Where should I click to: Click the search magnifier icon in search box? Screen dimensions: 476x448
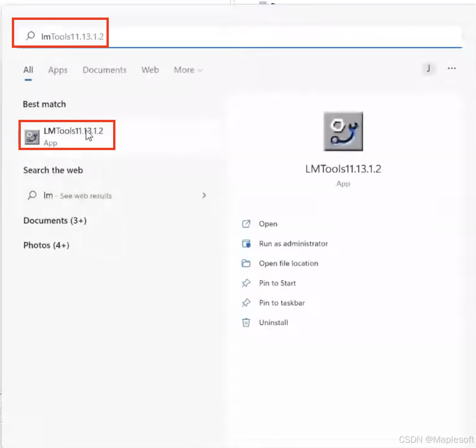pyautogui.click(x=30, y=36)
